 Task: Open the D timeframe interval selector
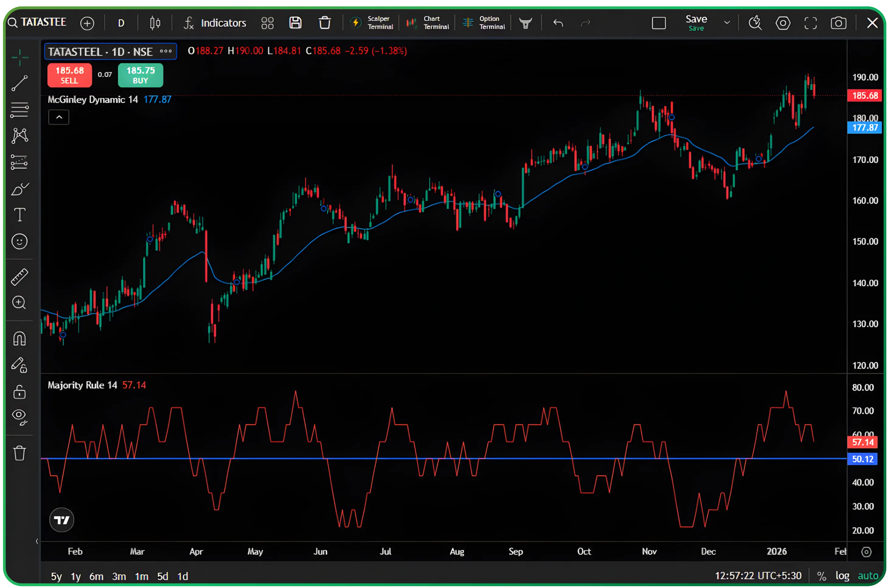pos(121,23)
